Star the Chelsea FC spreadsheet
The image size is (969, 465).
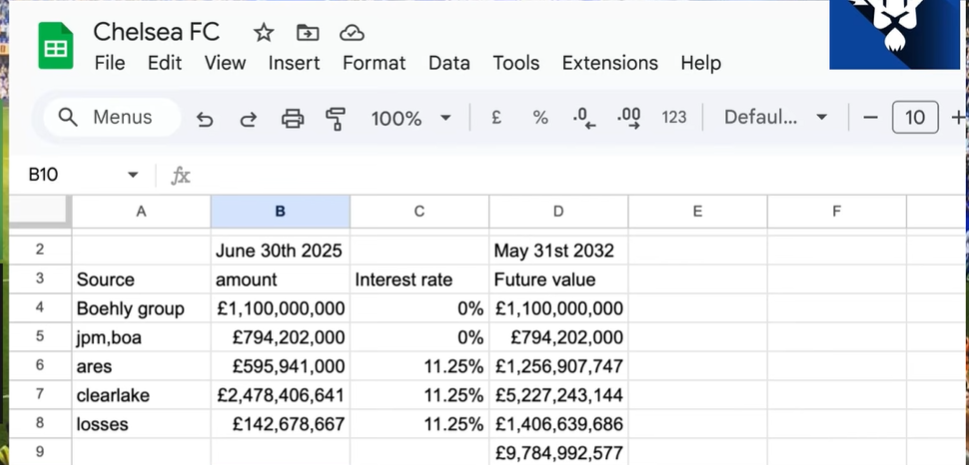tap(263, 32)
